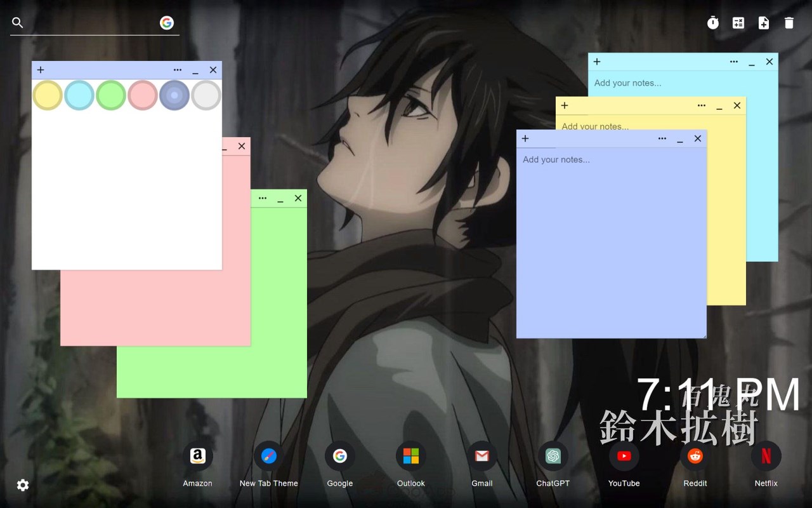Click the trash icon to delete notes
The height and width of the screenshot is (508, 812).
(x=789, y=23)
